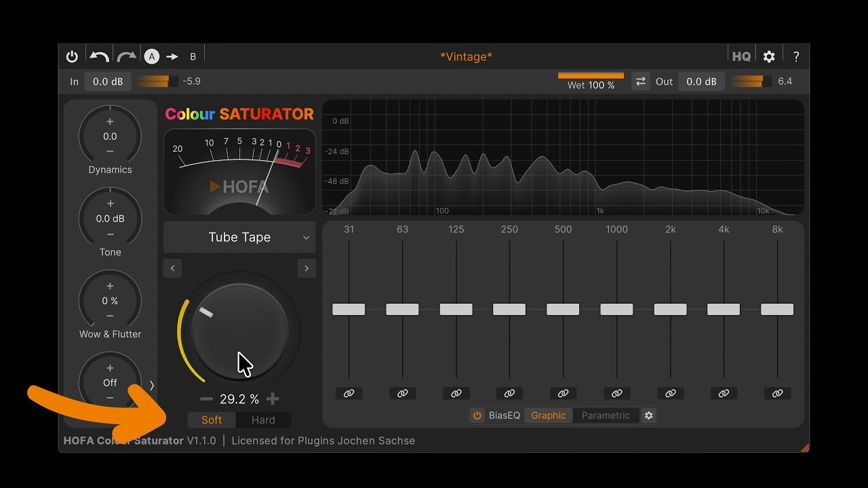
Task: Click the swap arrows icon beside Out
Action: (640, 81)
